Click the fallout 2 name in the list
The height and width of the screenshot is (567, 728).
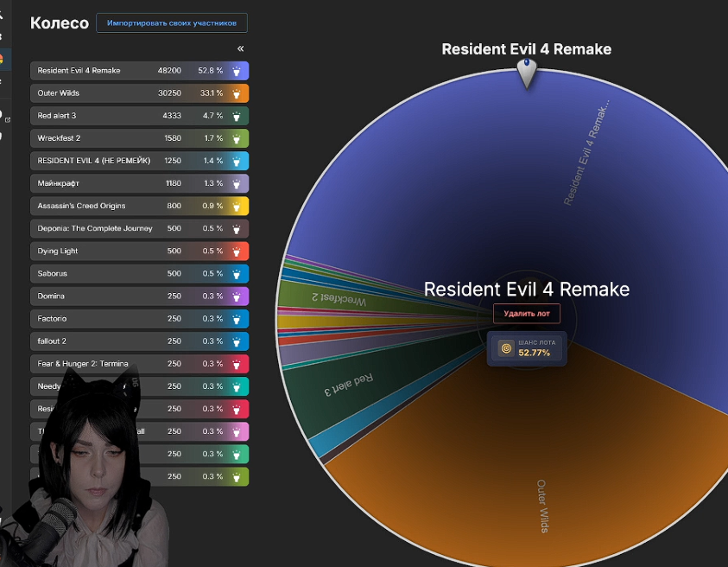coord(52,341)
